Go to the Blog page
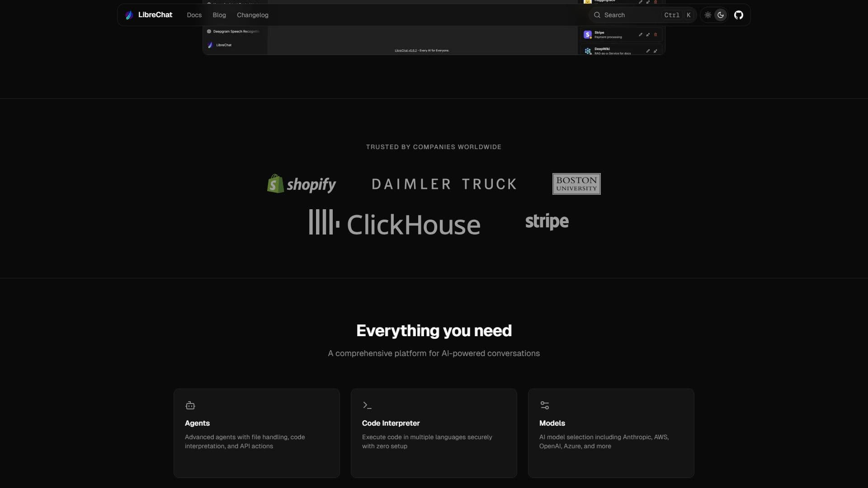This screenshot has height=488, width=868. coord(219,15)
